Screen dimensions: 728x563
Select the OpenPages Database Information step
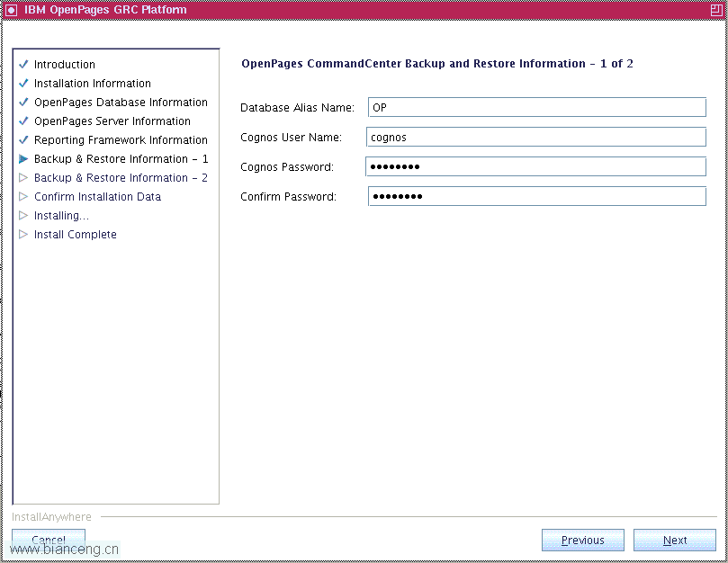coord(121,103)
